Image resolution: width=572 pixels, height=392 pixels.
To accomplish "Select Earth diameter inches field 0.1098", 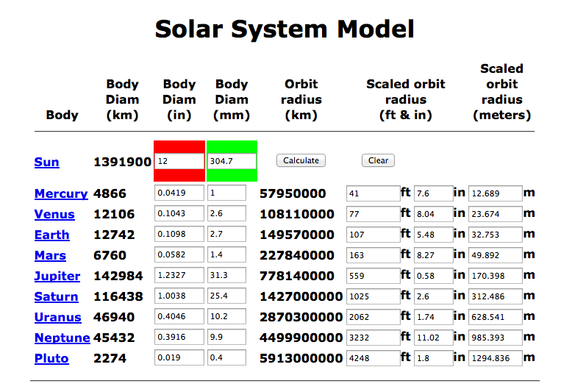I will tap(179, 234).
